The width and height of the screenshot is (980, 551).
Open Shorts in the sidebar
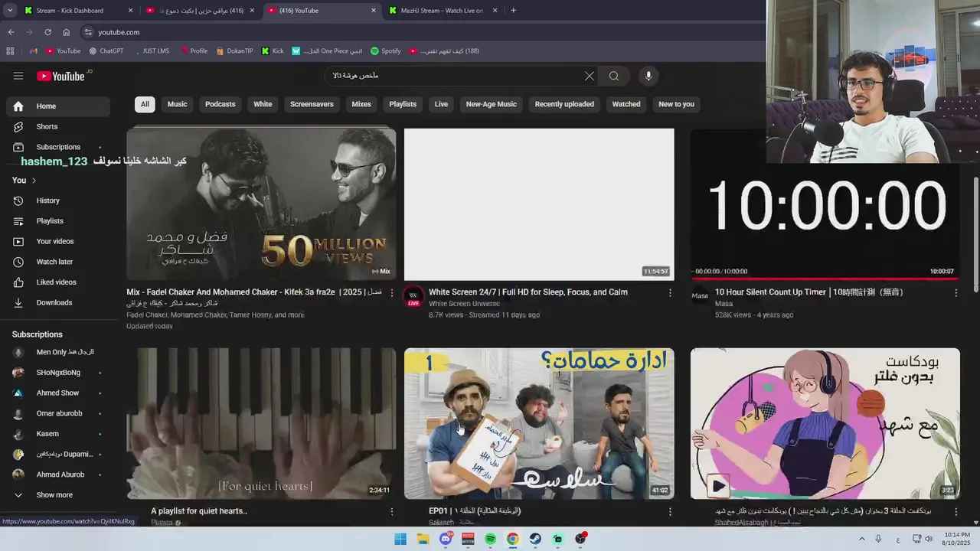click(x=58, y=126)
